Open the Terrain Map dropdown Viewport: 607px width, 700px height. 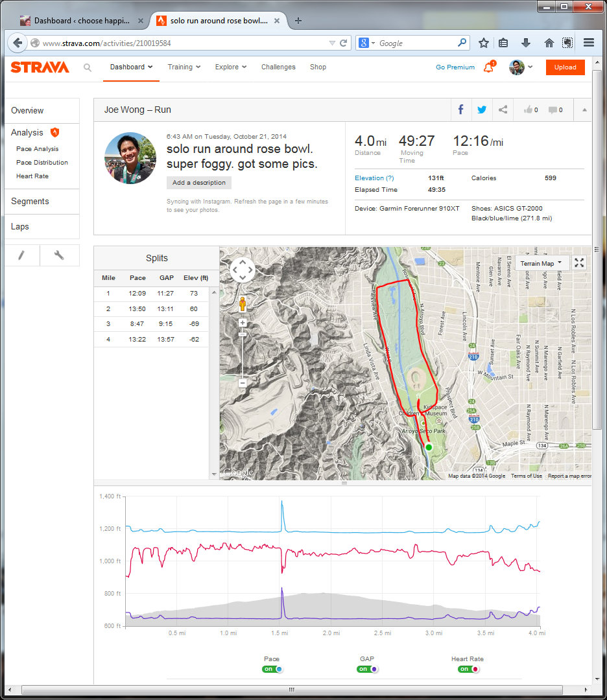(x=541, y=263)
